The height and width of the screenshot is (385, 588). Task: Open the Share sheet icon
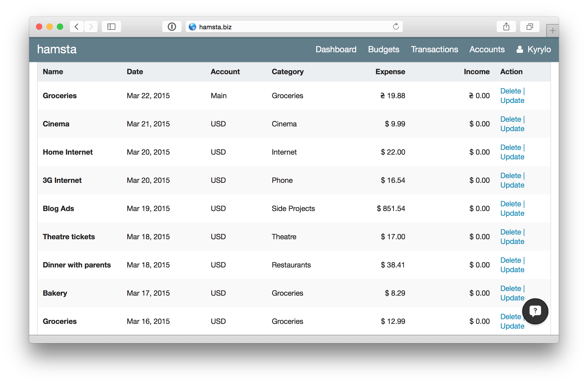pos(506,27)
